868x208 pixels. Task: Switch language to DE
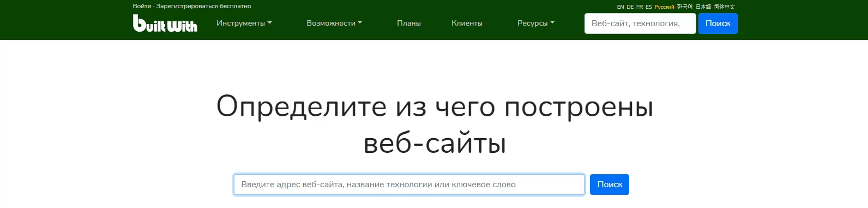tap(630, 7)
